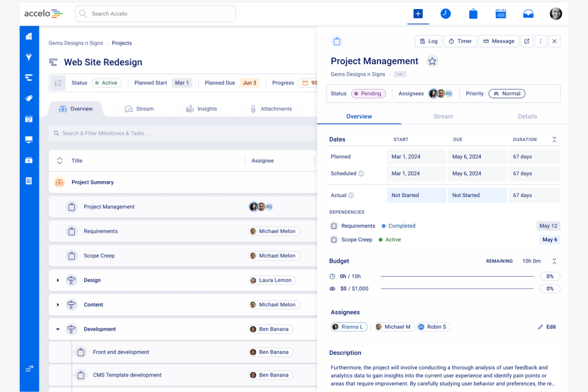This screenshot has width=588, height=392.
Task: Click the funnel icon in left sidebar
Action: click(29, 57)
